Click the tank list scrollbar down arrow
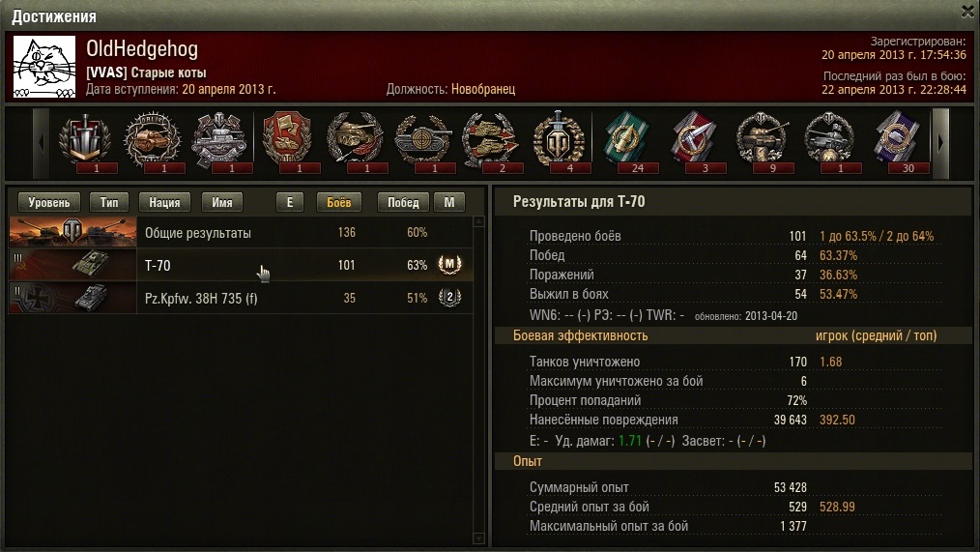This screenshot has height=552, width=980. tap(479, 538)
